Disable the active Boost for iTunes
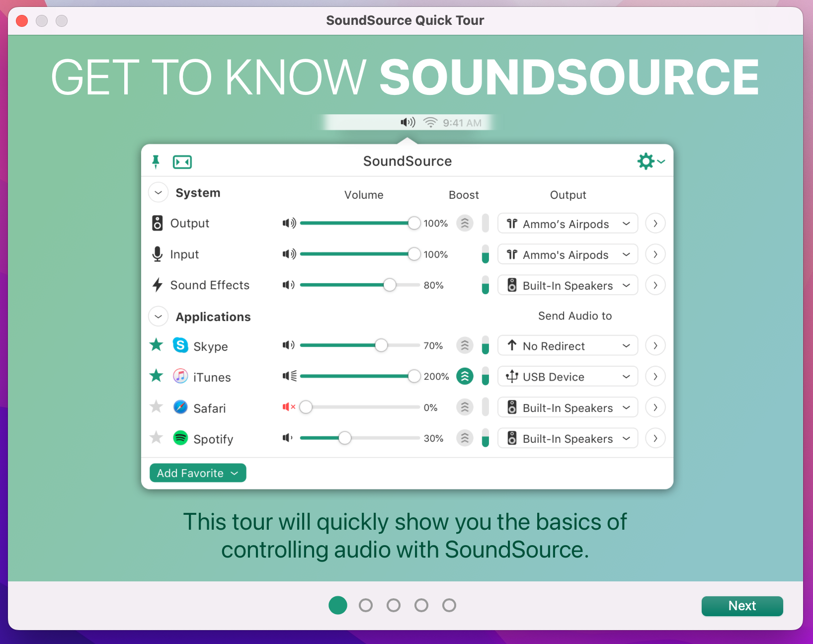Viewport: 813px width, 644px height. [x=465, y=376]
